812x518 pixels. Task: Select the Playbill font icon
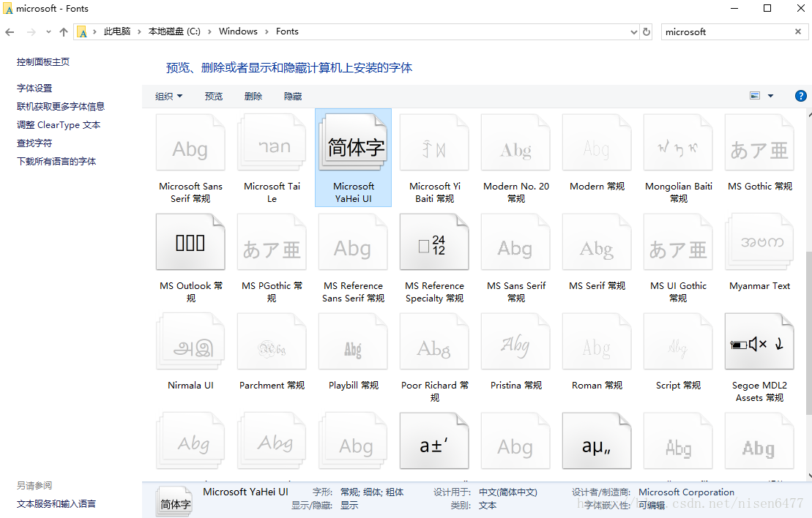coord(353,342)
